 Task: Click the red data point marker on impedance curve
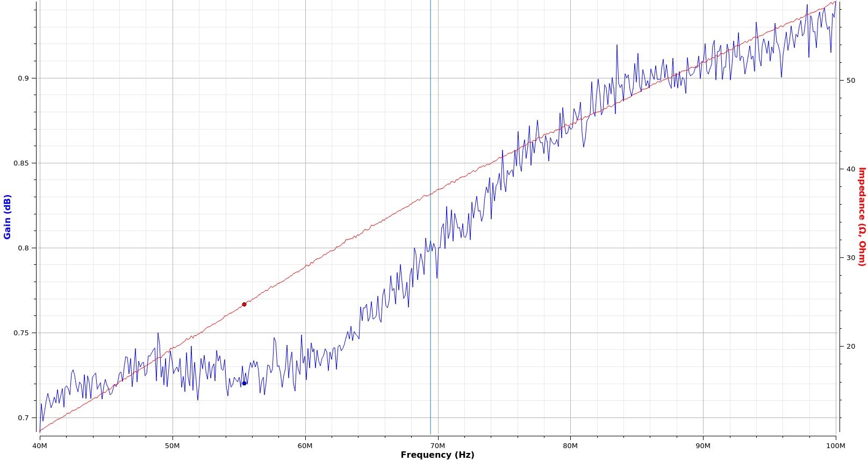(x=244, y=304)
